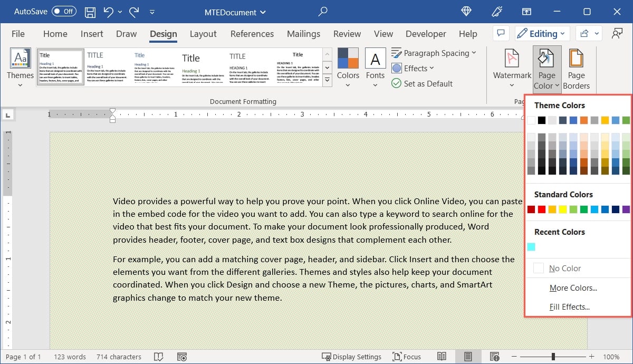The width and height of the screenshot is (633, 364).
Task: Click the spelling and grammar check status icon
Action: (158, 357)
